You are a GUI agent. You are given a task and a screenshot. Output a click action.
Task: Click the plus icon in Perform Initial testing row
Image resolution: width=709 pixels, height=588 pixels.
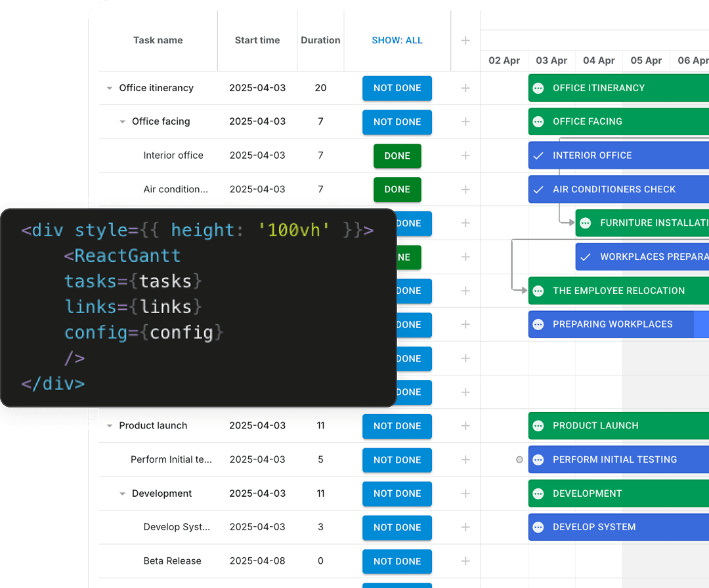click(x=465, y=459)
